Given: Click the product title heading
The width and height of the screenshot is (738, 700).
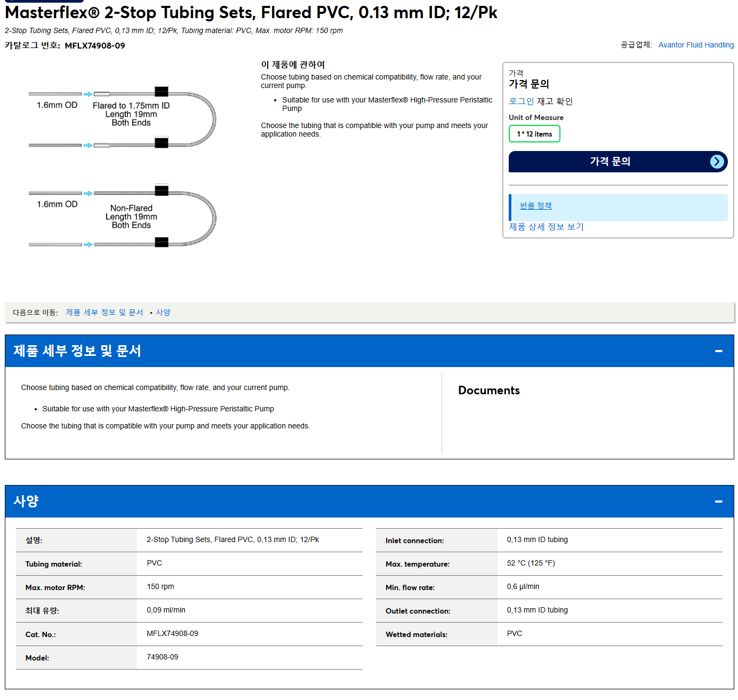Looking at the screenshot, I should click(251, 12).
